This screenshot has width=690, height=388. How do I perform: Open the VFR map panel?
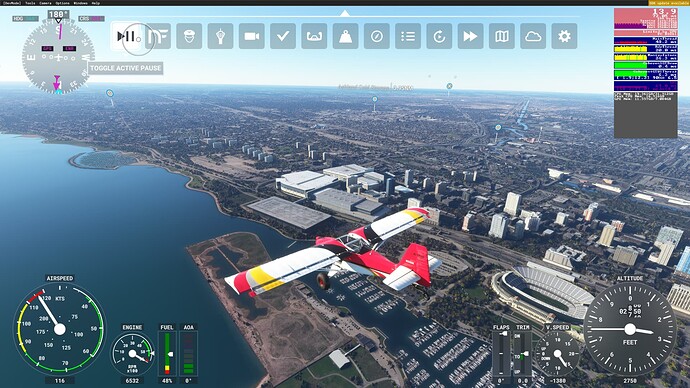pyautogui.click(x=502, y=36)
